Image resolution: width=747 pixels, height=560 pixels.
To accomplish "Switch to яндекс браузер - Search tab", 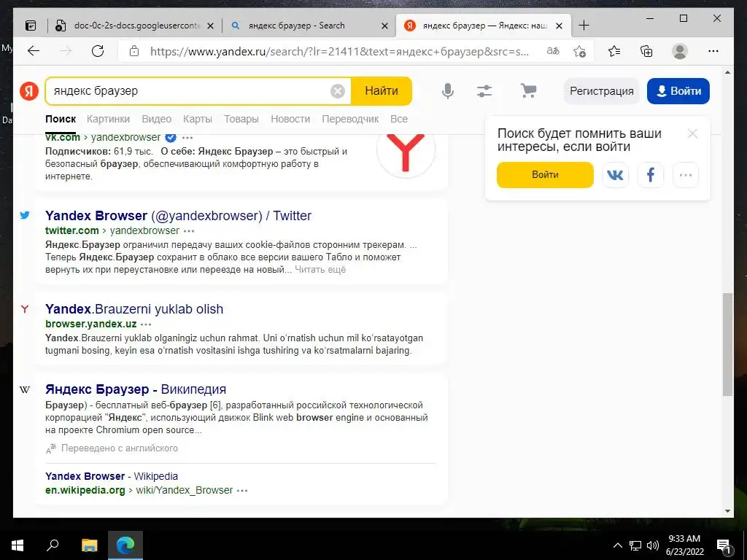I will click(296, 26).
